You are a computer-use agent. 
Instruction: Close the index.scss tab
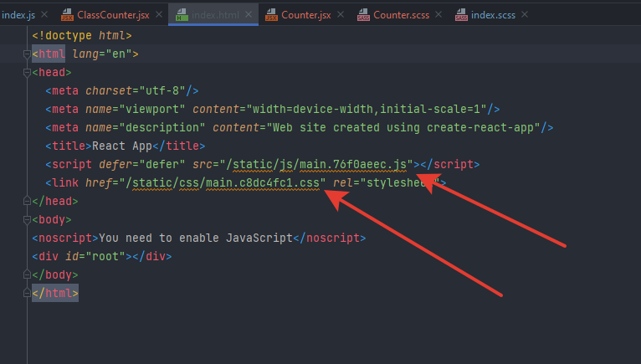click(525, 15)
